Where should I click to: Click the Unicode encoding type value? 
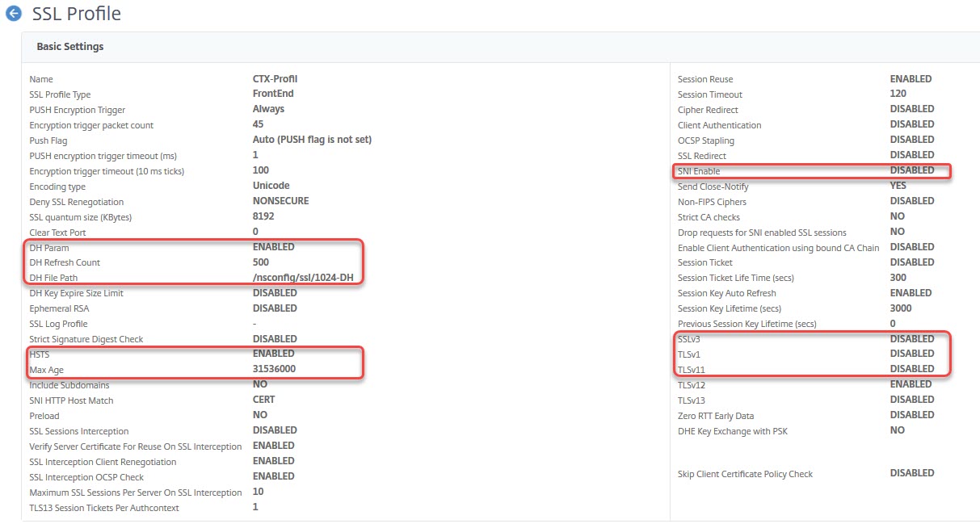pyautogui.click(x=271, y=186)
